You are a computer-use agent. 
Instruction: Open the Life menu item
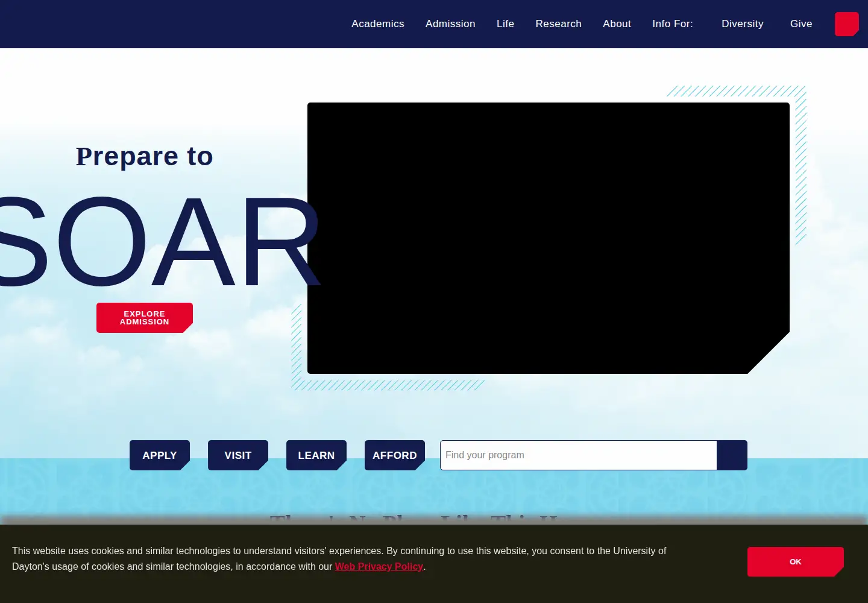(505, 24)
